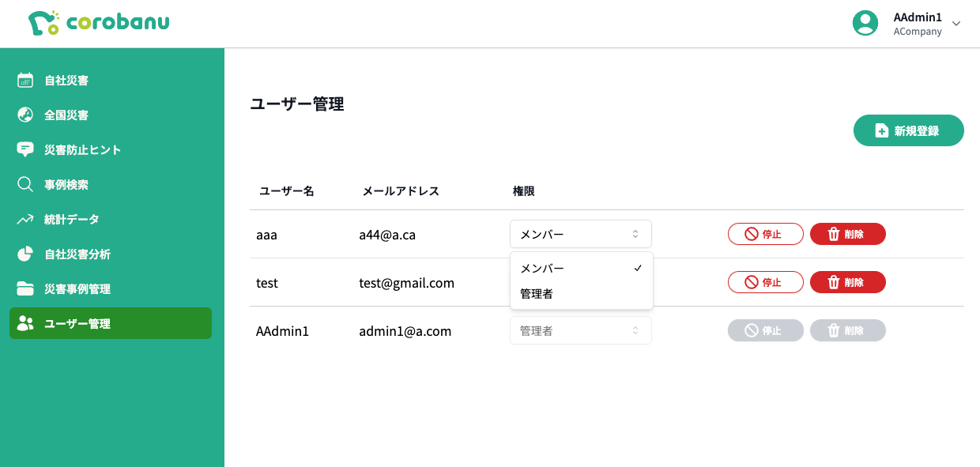
Task: Click the AAdmin1 profile avatar
Action: pyautogui.click(x=865, y=23)
